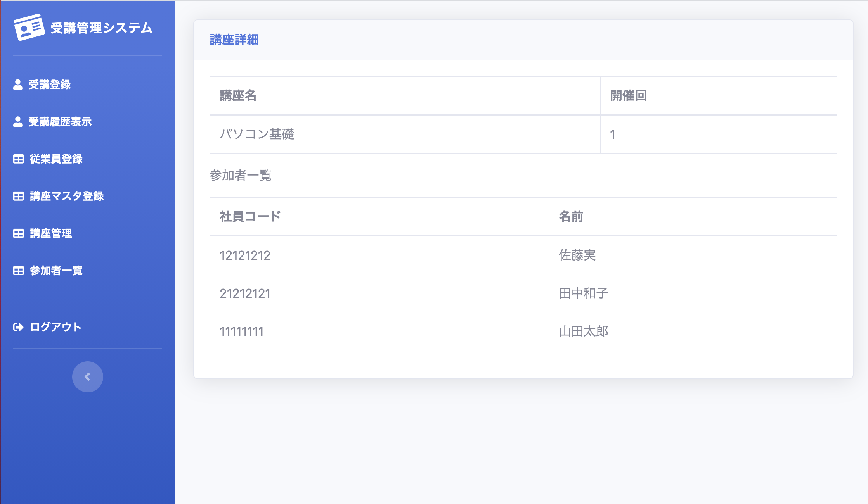
Task: Click the ログアウト link
Action: [x=56, y=327]
